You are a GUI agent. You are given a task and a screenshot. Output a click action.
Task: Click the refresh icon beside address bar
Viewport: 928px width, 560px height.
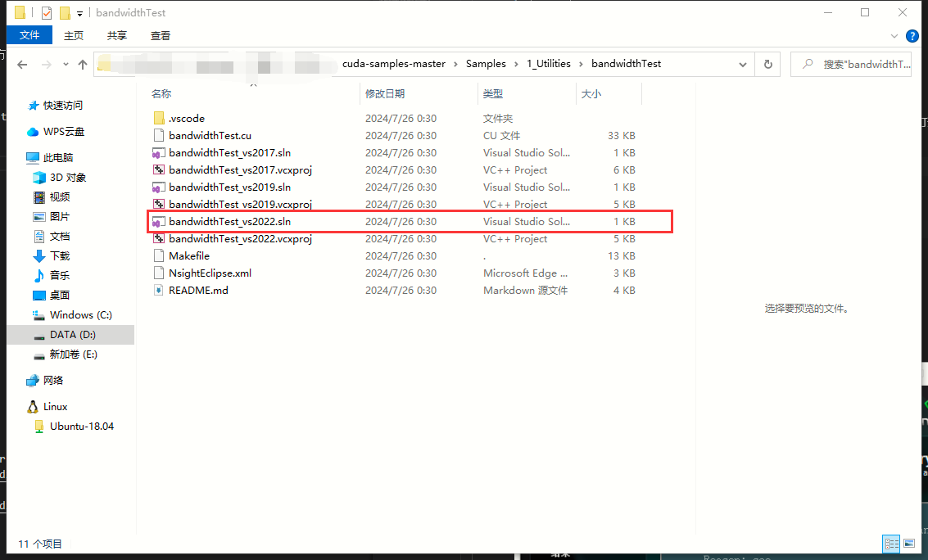click(x=767, y=65)
